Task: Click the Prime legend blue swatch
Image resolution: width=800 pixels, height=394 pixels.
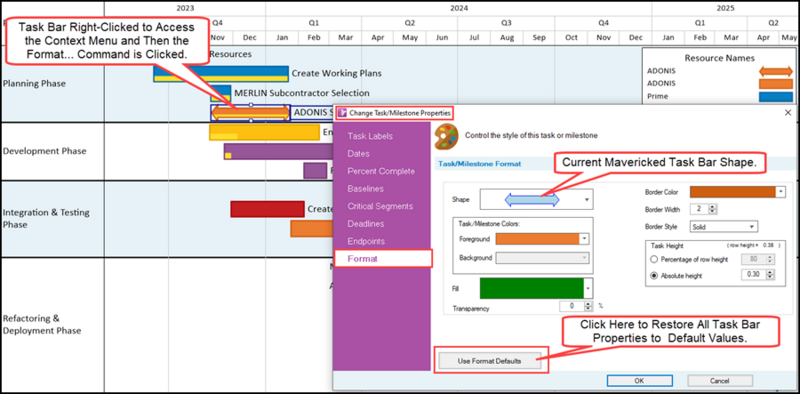Action: 776,97
